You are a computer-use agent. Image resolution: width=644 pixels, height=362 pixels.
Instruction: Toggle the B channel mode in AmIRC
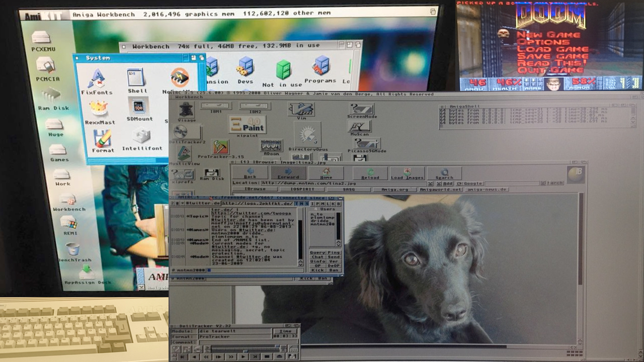[338, 204]
